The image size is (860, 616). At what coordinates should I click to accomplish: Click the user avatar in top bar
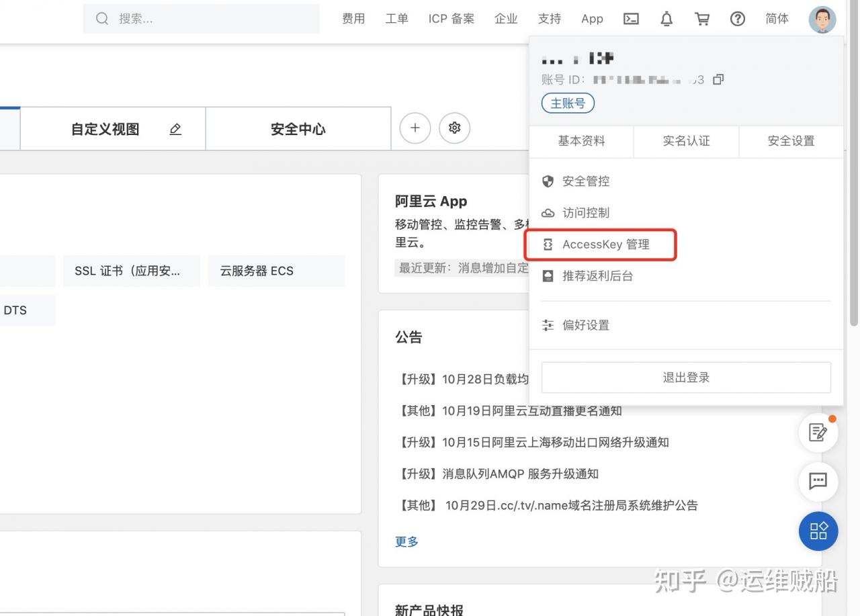[x=822, y=19]
